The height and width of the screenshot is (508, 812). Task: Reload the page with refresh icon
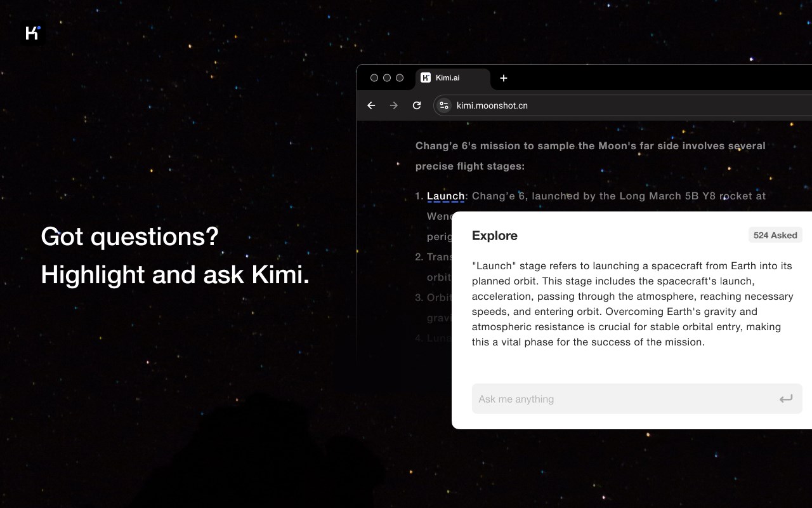tap(417, 105)
